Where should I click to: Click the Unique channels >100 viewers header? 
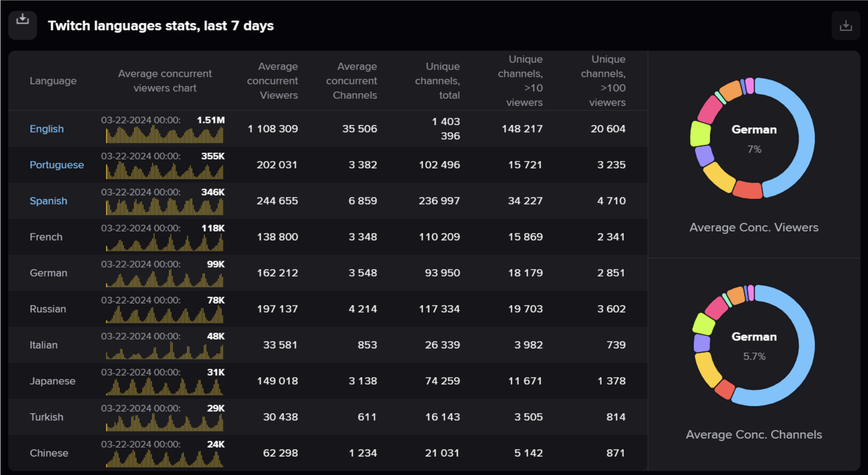tap(602, 81)
